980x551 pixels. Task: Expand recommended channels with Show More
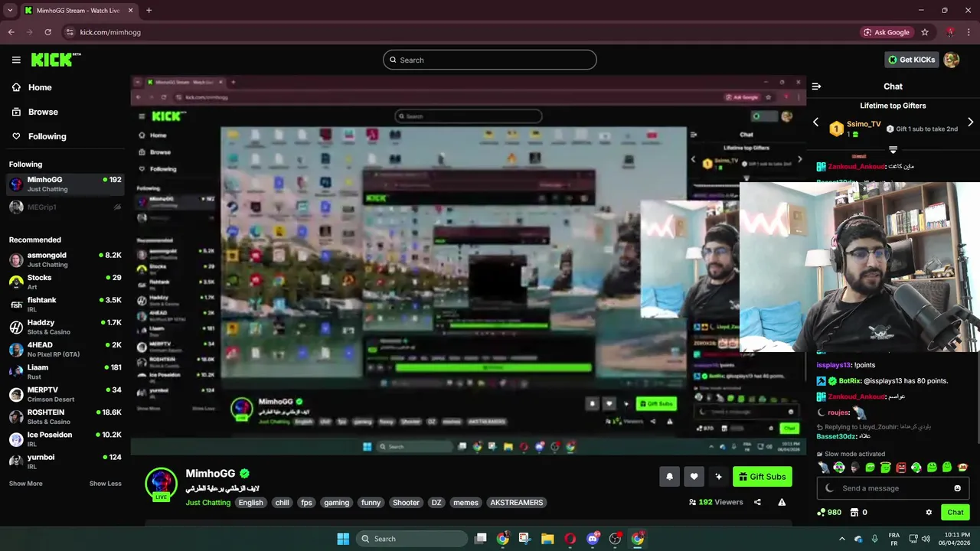[25, 484]
